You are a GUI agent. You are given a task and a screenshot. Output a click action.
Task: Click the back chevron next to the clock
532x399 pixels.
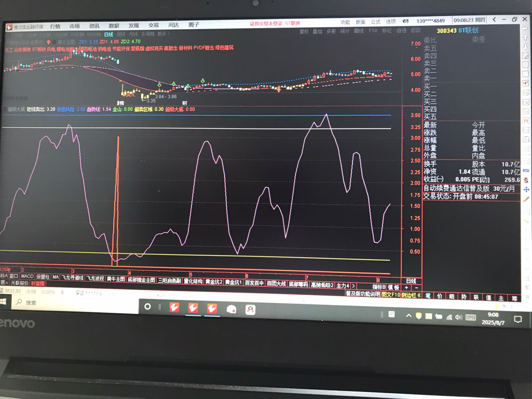coord(494,20)
